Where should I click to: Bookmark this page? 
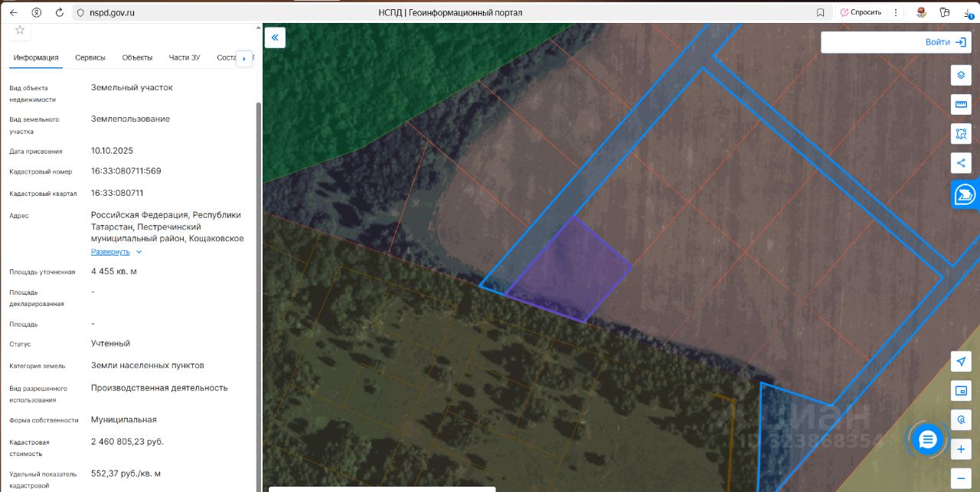821,12
